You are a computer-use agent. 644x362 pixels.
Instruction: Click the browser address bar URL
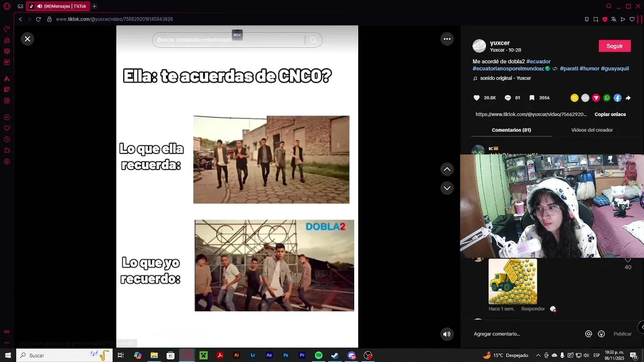[x=114, y=19]
